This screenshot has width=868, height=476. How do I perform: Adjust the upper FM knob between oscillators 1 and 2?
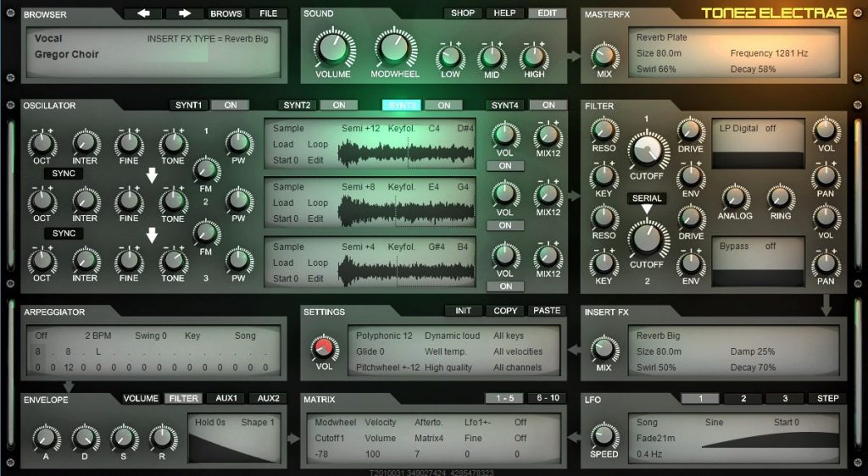[206, 169]
